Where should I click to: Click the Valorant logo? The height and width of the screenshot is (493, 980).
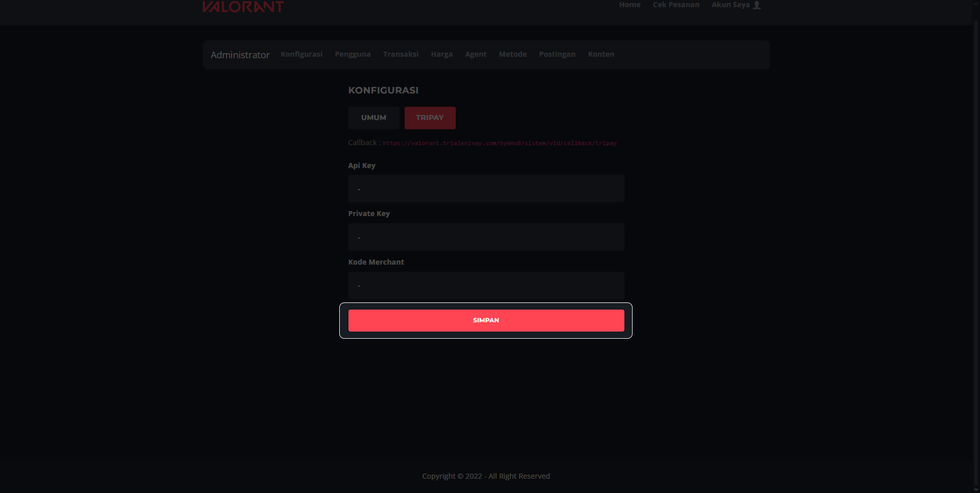(x=243, y=6)
